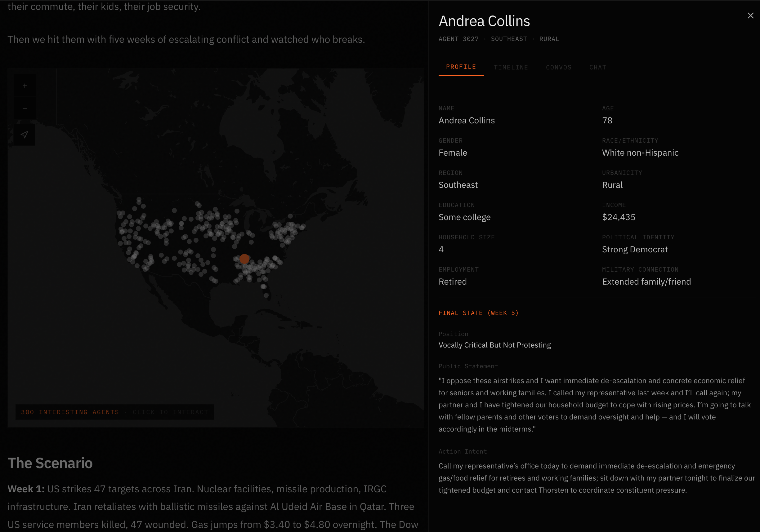
Task: Click The Scenario section heading
Action: point(50,463)
